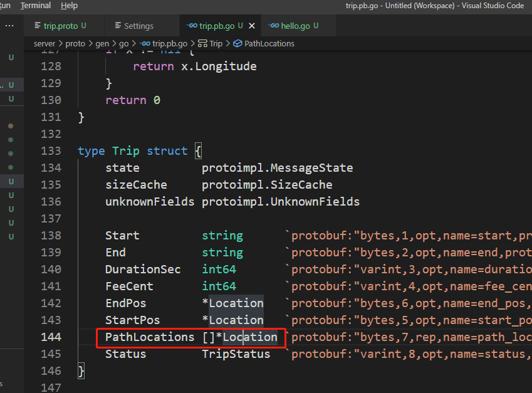532x393 pixels.
Task: Expand the go folder in the breadcrumb
Action: [x=123, y=43]
